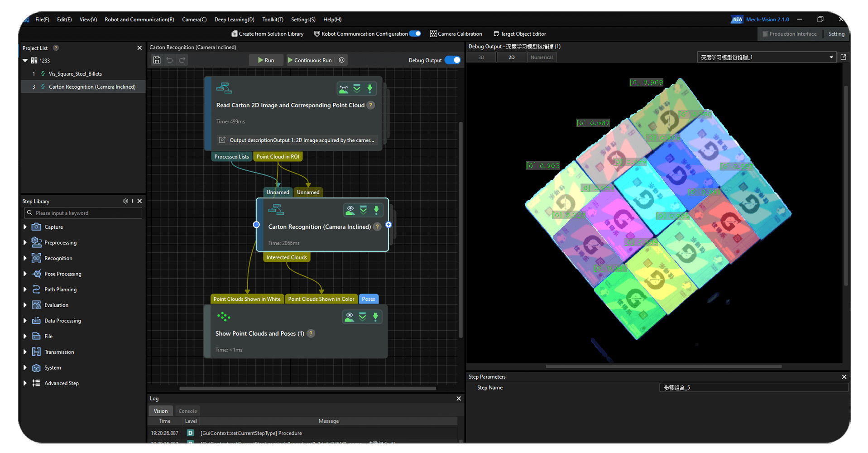The width and height of the screenshot is (868, 453).
Task: Open the Deep Learning menu
Action: tap(234, 19)
